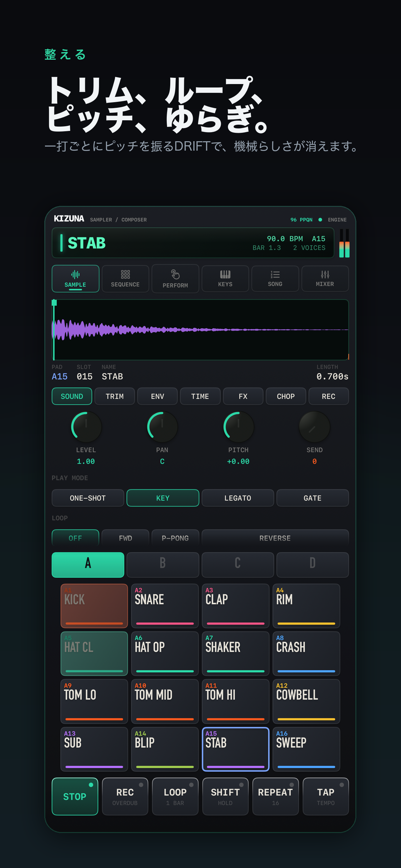The width and height of the screenshot is (401, 868).
Task: Toggle LOOP 1 BAR
Action: tap(175, 796)
